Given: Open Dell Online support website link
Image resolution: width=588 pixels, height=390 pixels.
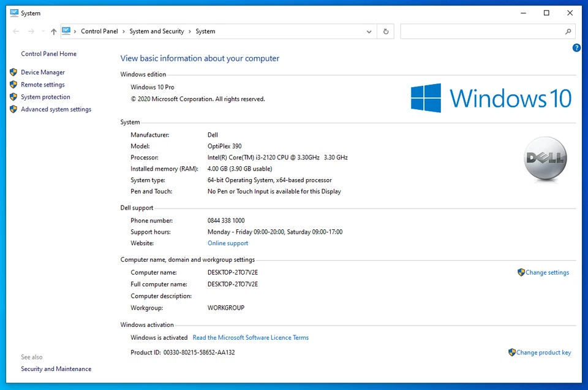Looking at the screenshot, I should [x=228, y=243].
